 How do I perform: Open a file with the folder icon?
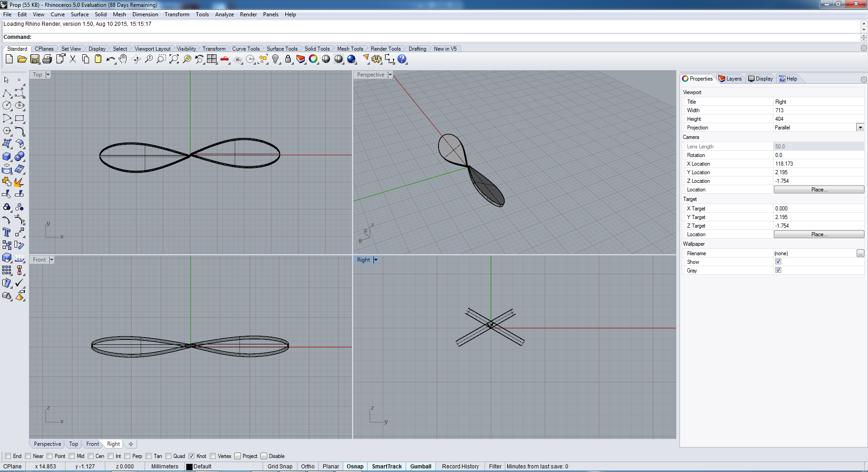[x=22, y=59]
